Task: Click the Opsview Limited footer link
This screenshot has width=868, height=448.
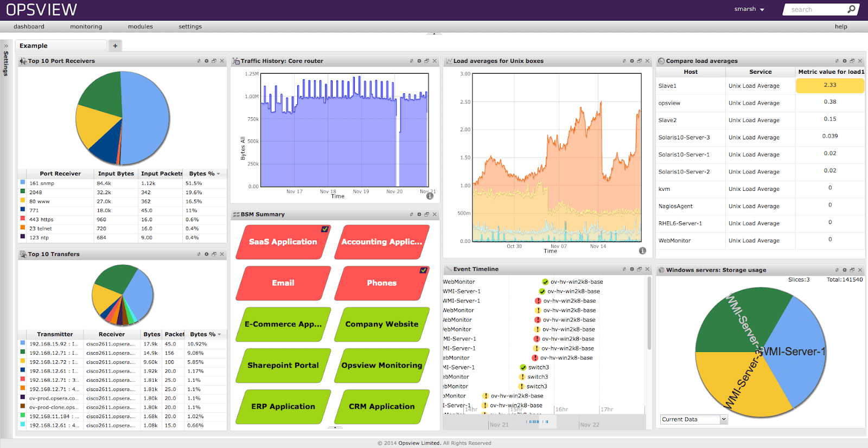Action: (419, 443)
